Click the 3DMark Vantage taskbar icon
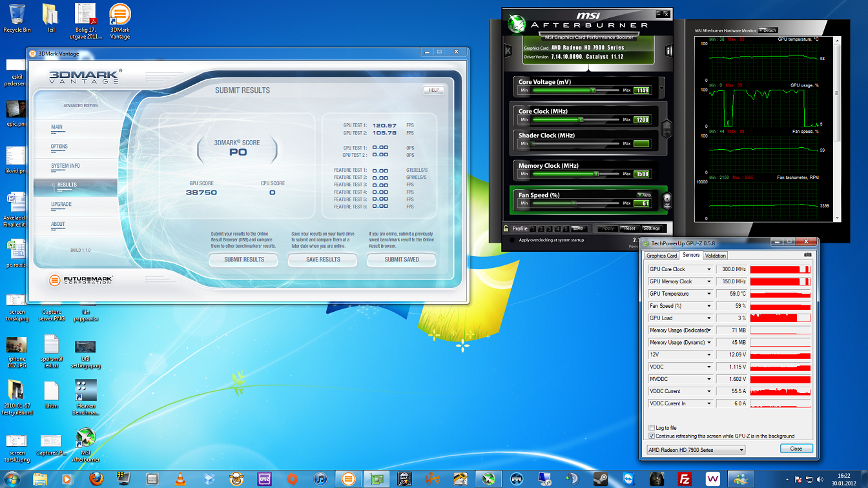The image size is (868, 488). point(348,479)
